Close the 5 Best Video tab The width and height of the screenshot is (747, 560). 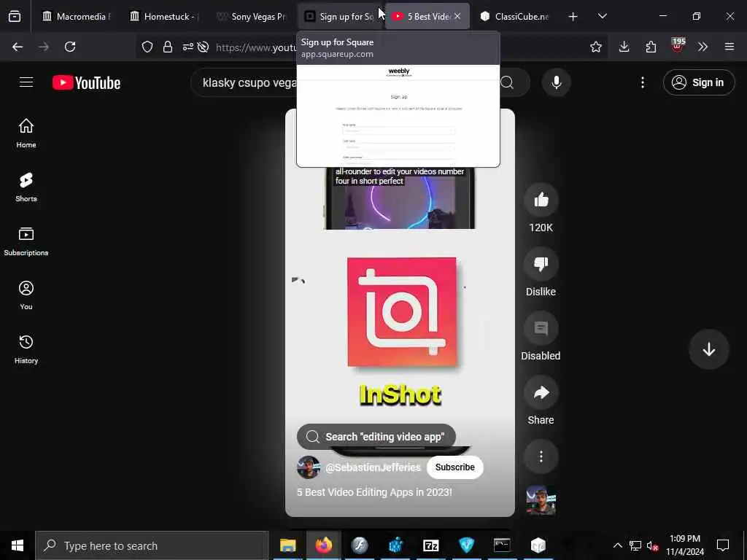(457, 16)
